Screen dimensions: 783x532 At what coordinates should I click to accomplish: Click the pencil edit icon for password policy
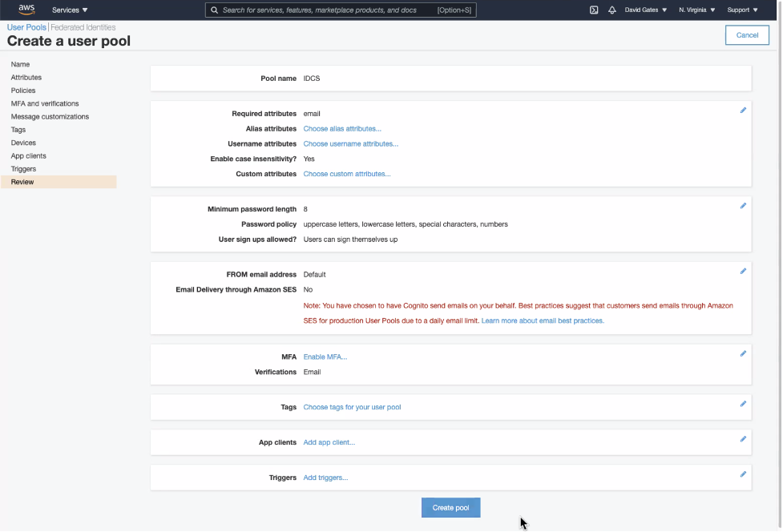pos(743,206)
